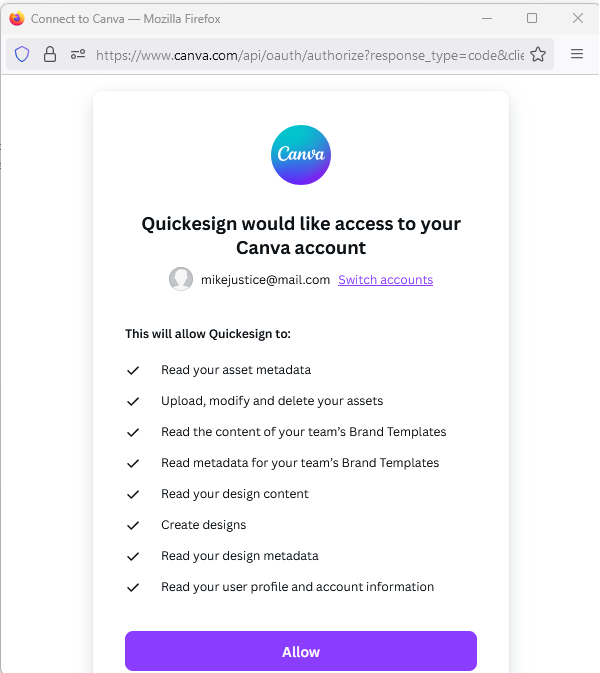This screenshot has height=673, width=600.
Task: Click Read your user profile and account information
Action: coord(297,587)
